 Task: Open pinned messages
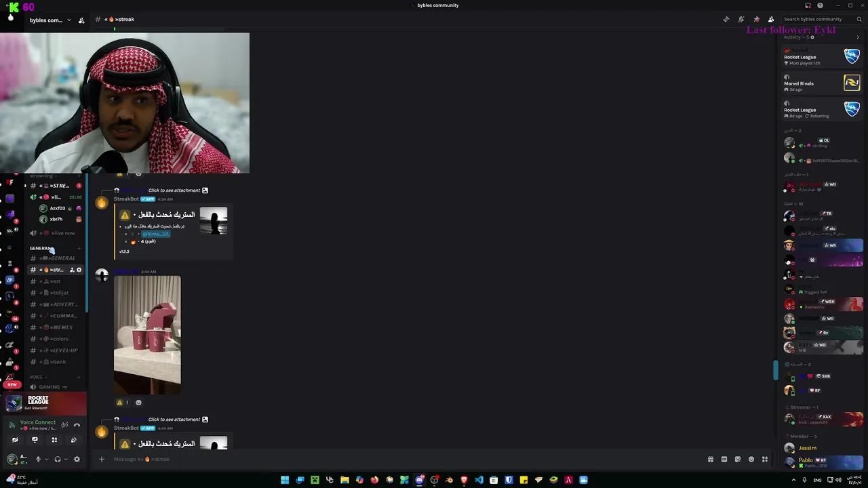coord(756,19)
